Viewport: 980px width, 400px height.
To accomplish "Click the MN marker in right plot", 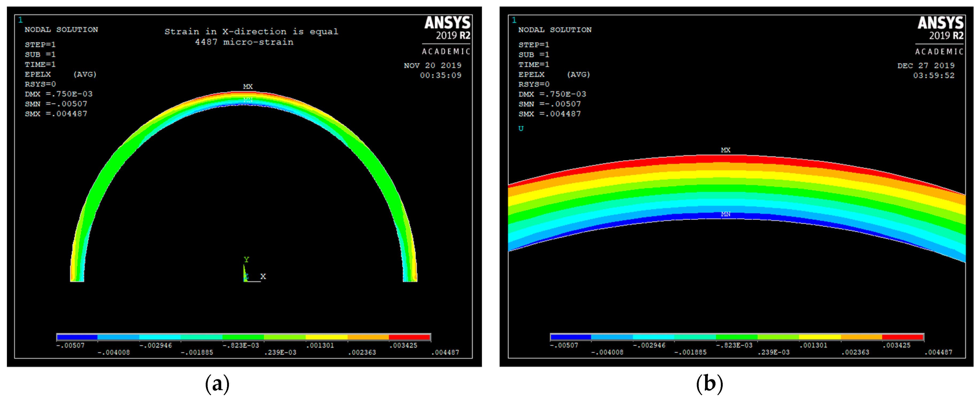I will pos(725,214).
